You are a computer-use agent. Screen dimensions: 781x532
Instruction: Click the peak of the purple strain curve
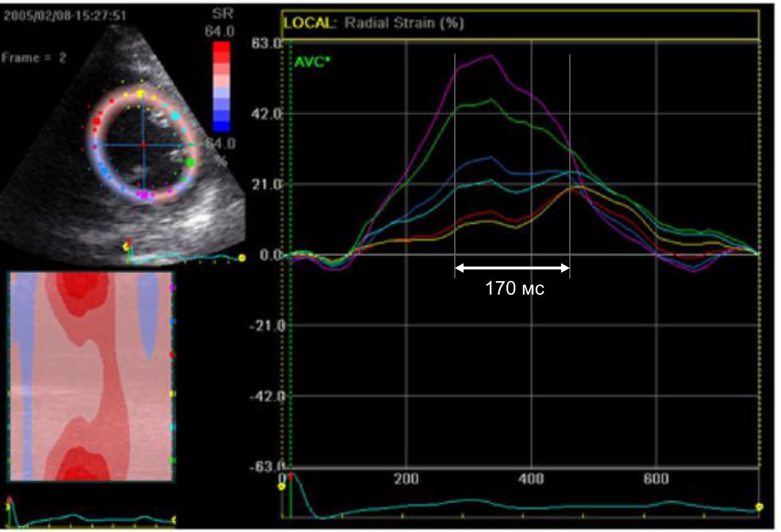coord(489,56)
